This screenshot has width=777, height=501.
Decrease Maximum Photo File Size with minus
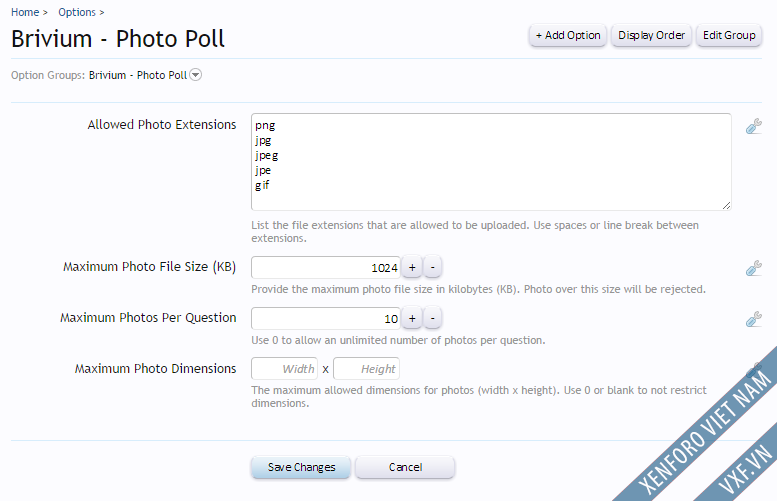tap(433, 268)
